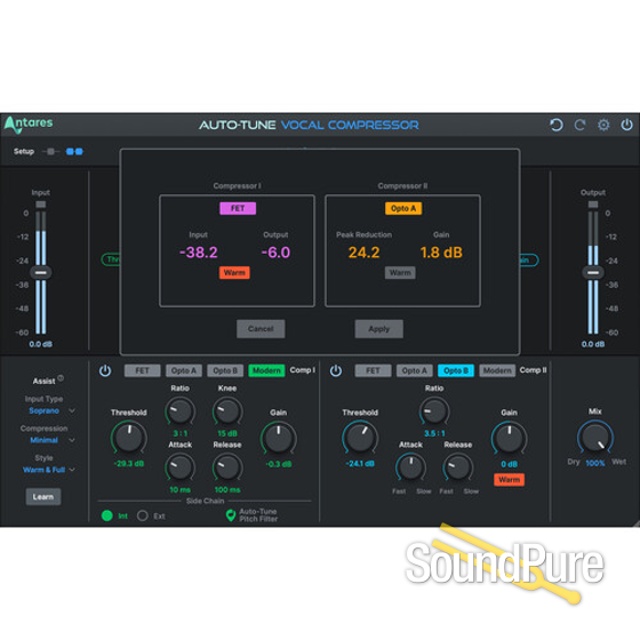Screen dimensions: 640x640
Task: Click the Input 0.0 dB readout
Action: pos(41,344)
